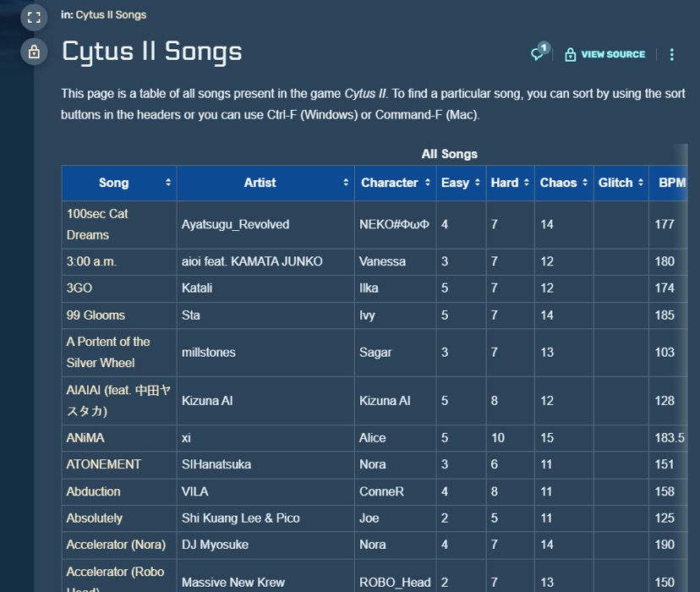Select the ANiMA song link
700x592 pixels.
point(85,438)
